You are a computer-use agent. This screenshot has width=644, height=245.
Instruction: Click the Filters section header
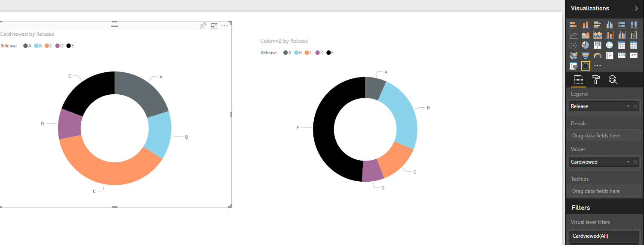[581, 208]
